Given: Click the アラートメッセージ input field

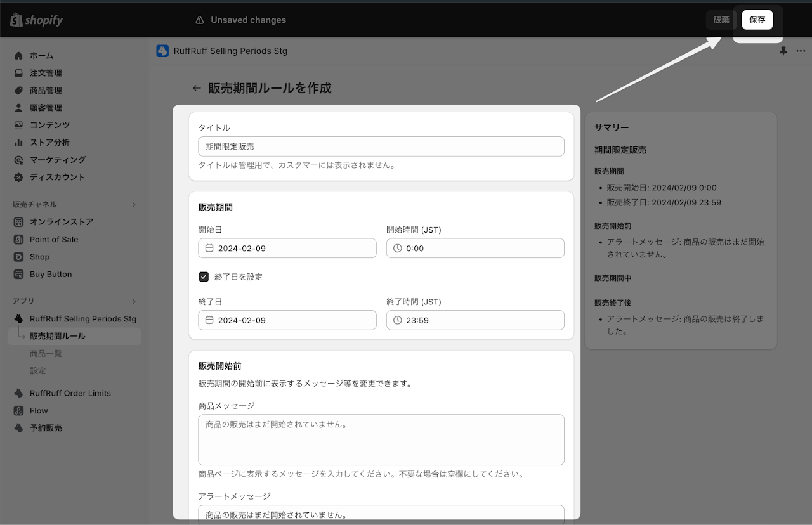Looking at the screenshot, I should (381, 514).
